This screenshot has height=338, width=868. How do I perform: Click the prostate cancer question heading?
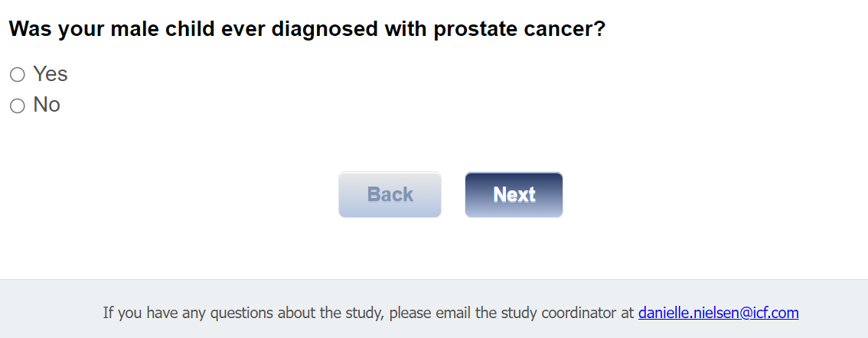point(307,30)
